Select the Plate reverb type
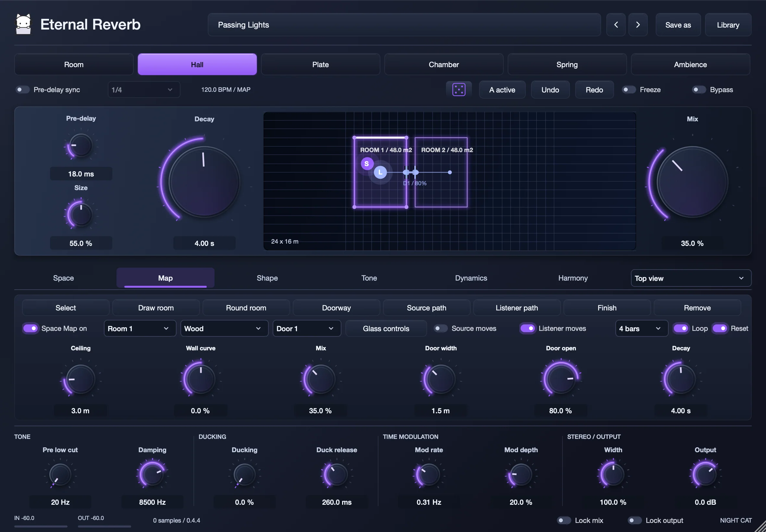 (320, 64)
